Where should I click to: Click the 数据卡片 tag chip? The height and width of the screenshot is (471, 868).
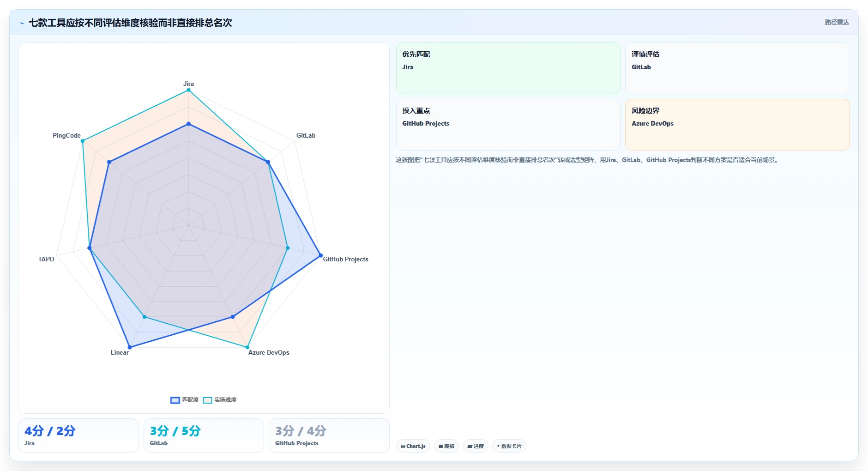[x=509, y=446]
